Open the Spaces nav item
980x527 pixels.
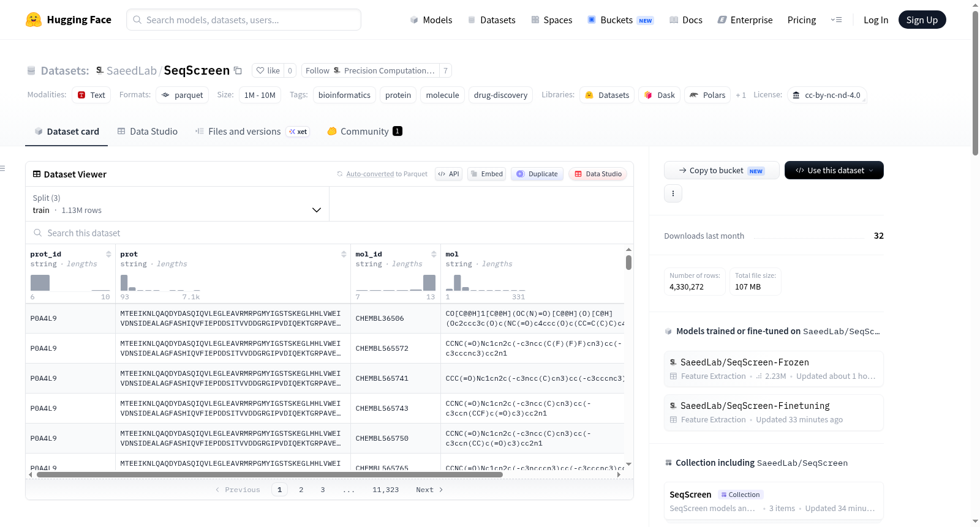pyautogui.click(x=551, y=20)
